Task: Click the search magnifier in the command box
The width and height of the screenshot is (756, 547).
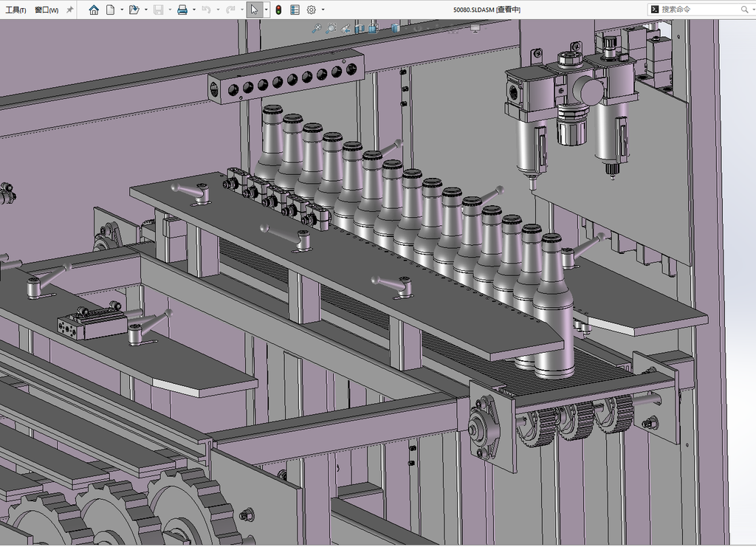Action: point(744,9)
